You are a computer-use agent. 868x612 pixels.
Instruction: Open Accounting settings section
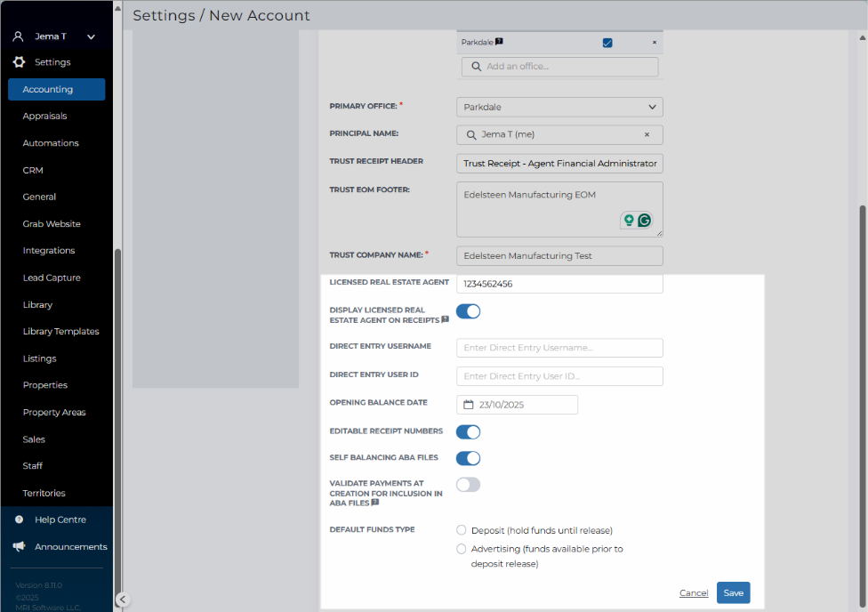[56, 89]
